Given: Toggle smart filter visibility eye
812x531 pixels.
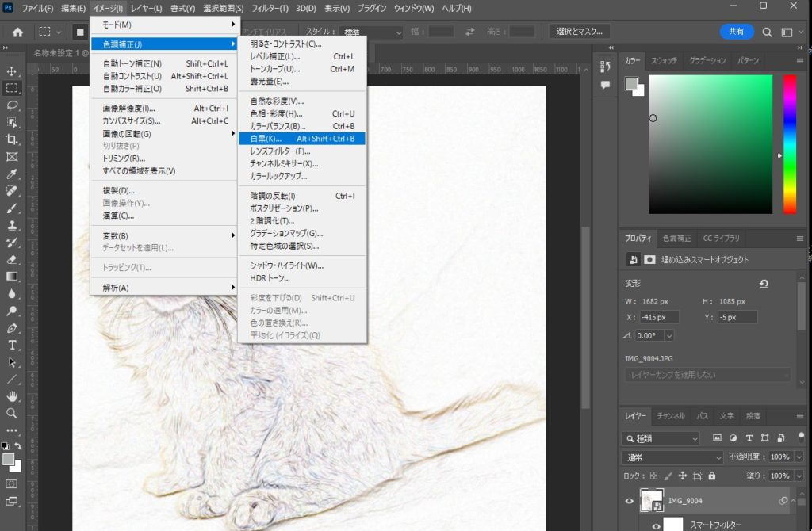Looking at the screenshot, I should tap(656, 525).
